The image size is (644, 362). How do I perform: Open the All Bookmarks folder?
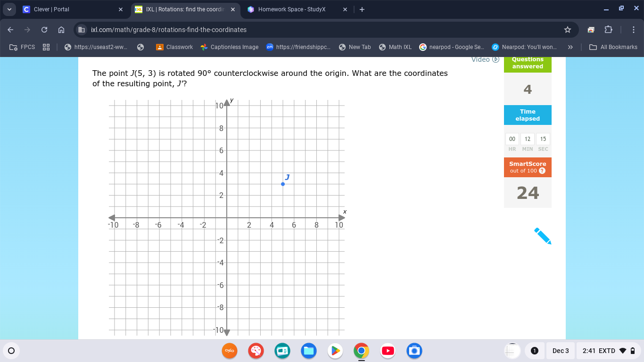613,47
